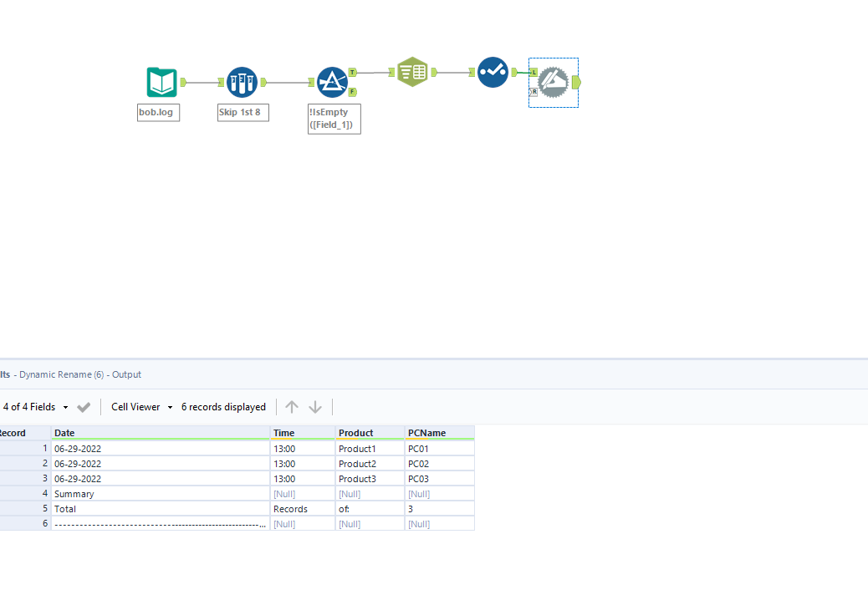868x590 pixels.
Task: Click the Dynamic Rename (6) Output breadcrumb
Action: (79, 374)
